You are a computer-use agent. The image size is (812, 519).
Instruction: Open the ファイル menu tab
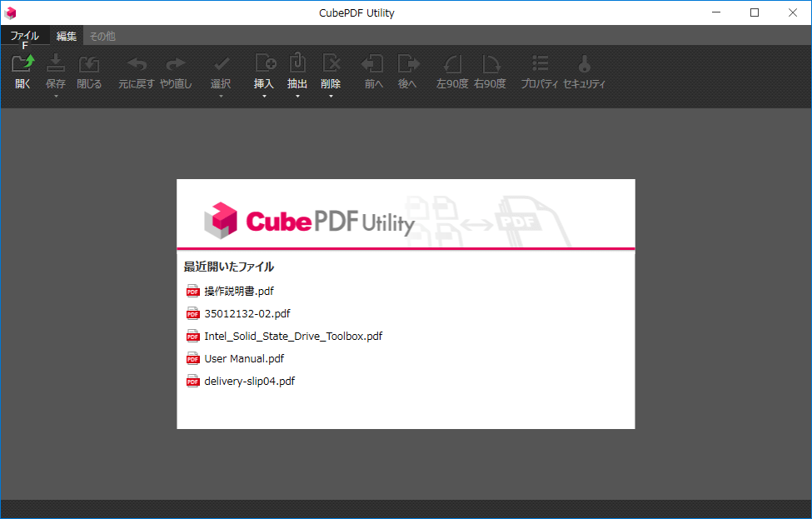pos(24,36)
